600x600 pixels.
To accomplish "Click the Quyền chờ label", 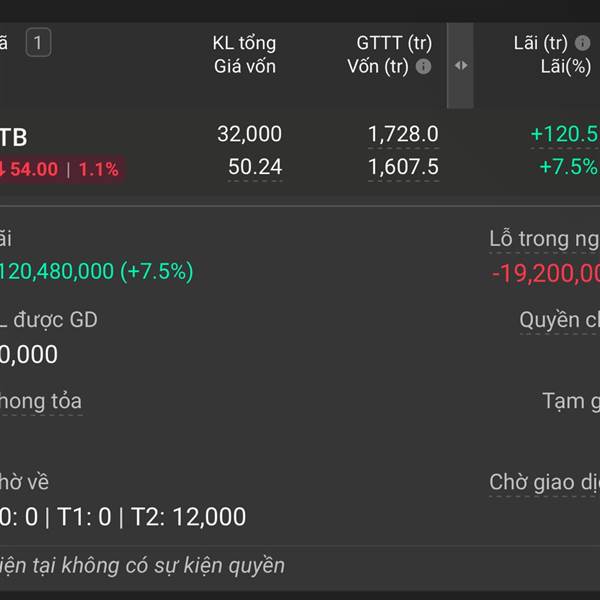I will click(559, 320).
